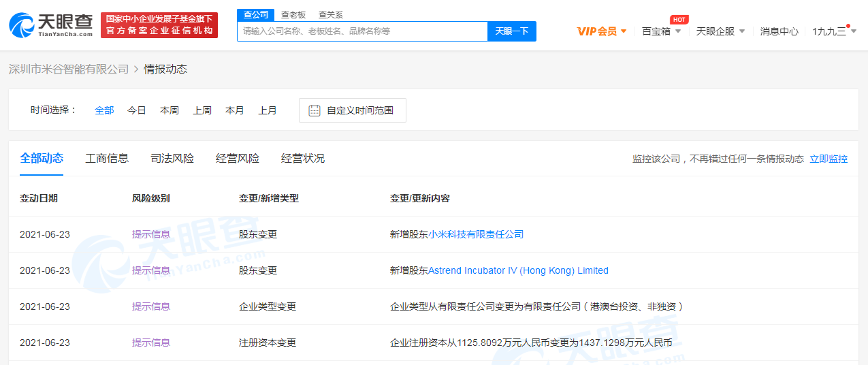Click date 2021-06-23 in 注册资本变更 row
868x365 pixels.
coord(45,343)
